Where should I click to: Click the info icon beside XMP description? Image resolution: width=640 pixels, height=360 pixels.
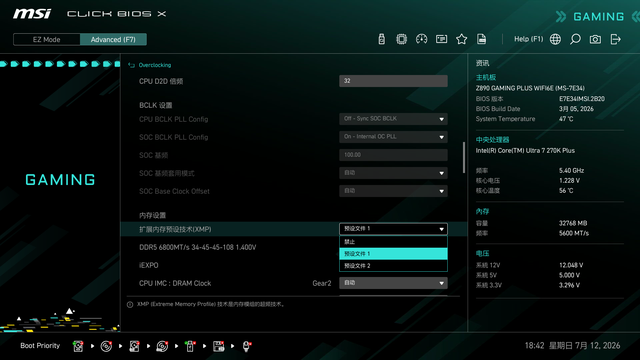[x=130, y=304]
